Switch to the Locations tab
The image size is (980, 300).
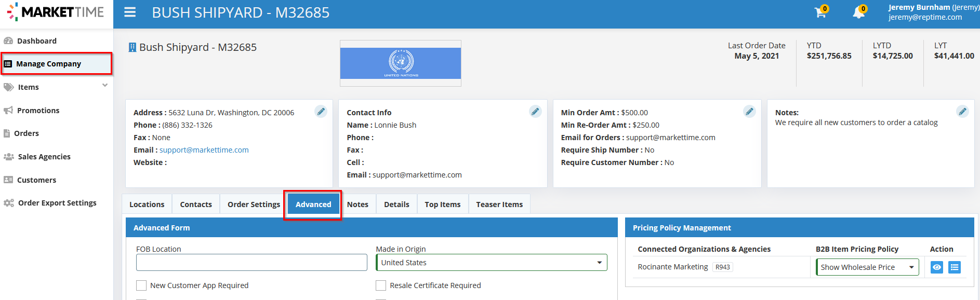[x=147, y=204]
